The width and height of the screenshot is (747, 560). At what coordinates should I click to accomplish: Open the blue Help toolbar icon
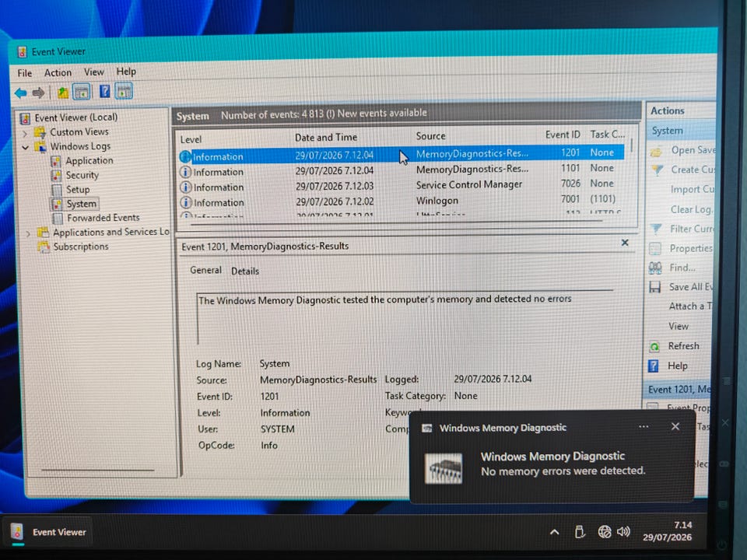[x=104, y=91]
